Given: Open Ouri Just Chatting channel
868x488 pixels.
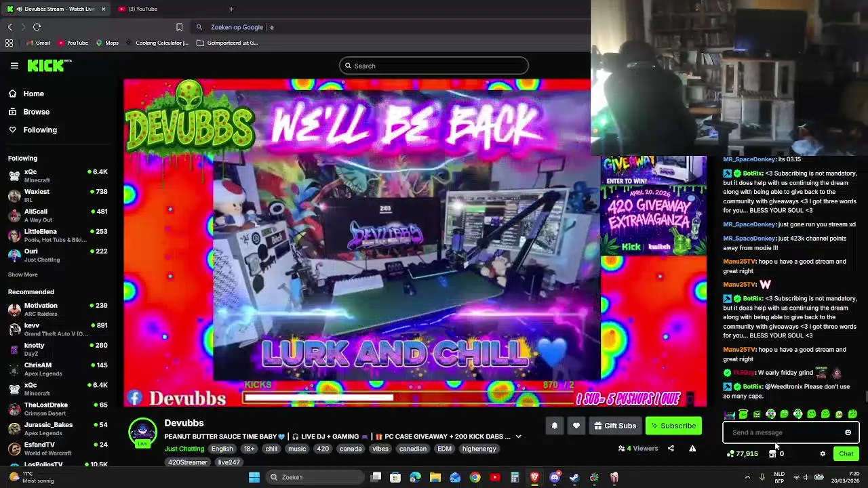Looking at the screenshot, I should tap(58, 255).
